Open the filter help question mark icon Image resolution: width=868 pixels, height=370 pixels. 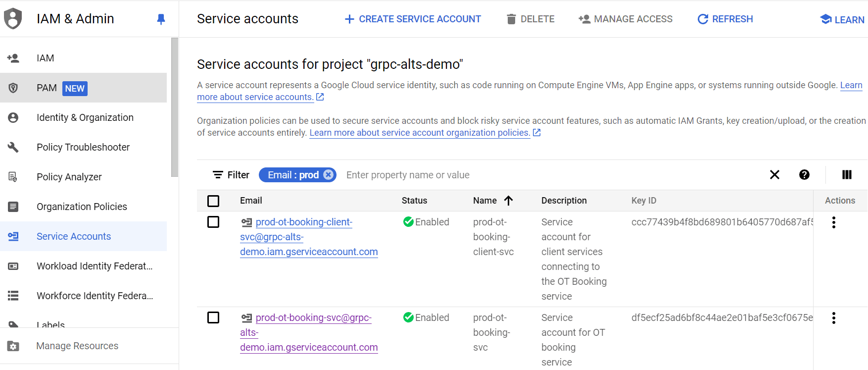(x=804, y=175)
